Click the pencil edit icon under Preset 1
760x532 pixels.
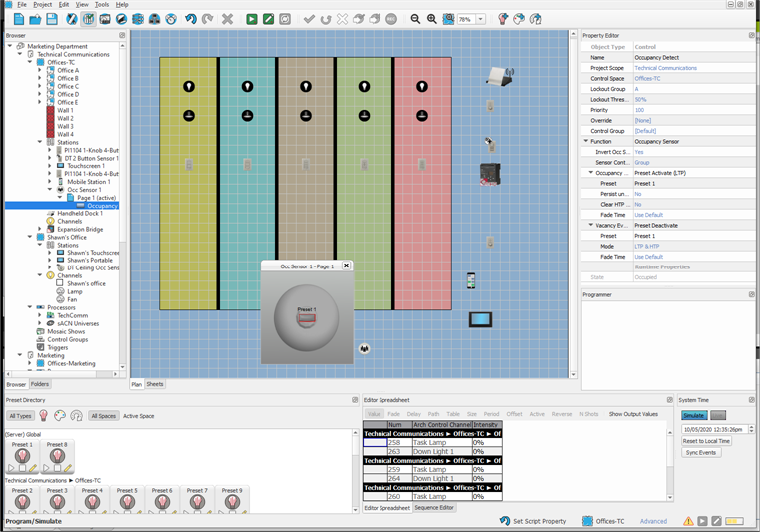tap(33, 468)
